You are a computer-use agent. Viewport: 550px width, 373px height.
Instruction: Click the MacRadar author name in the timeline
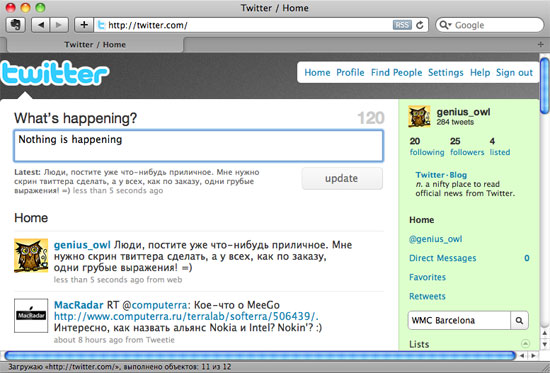pos(79,305)
